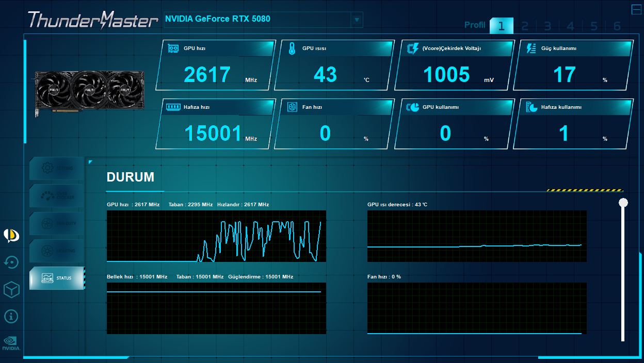Screen dimensions: 644x363
Task: Switch to Profil 1 tab
Action: [x=501, y=26]
